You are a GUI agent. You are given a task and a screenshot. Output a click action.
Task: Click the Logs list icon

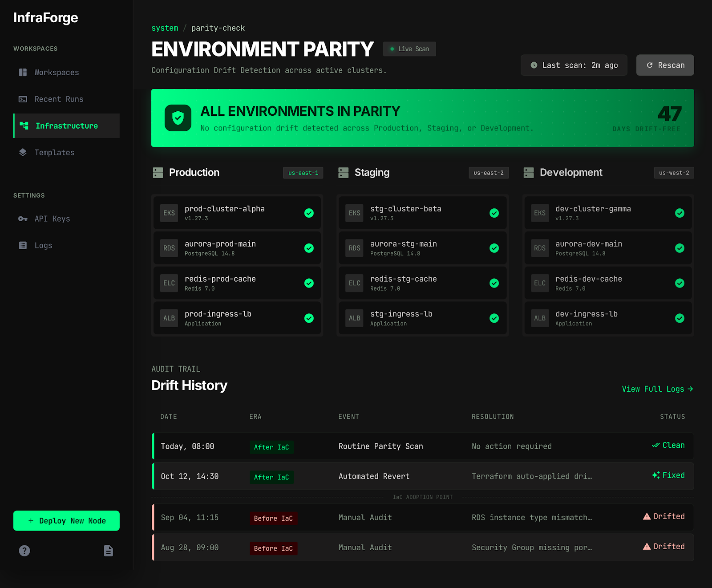(x=23, y=245)
